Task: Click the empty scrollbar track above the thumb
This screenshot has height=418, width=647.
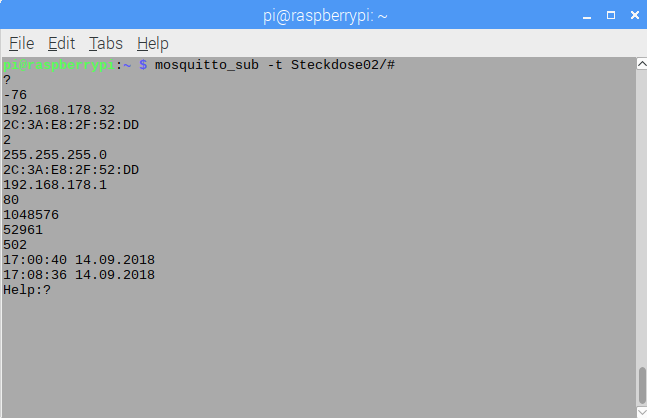Action: [642, 215]
